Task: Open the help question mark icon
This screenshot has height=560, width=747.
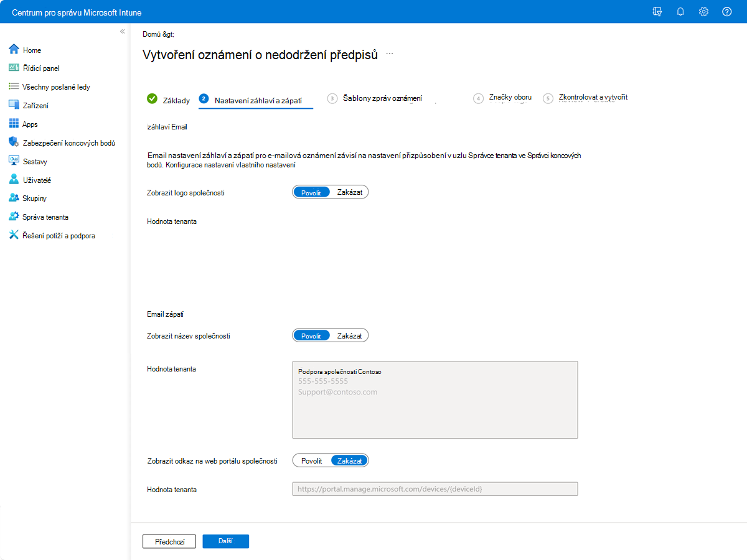Action: 726,11
